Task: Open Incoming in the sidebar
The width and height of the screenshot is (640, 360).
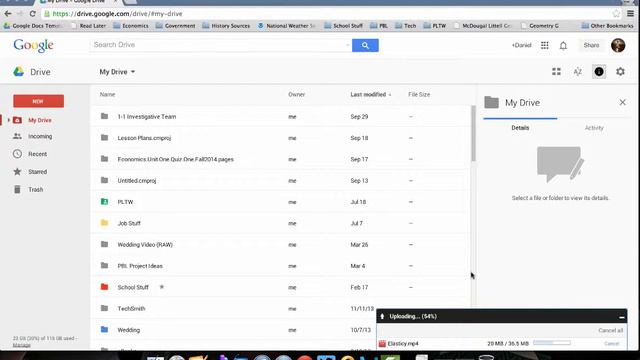Action: coord(40,136)
